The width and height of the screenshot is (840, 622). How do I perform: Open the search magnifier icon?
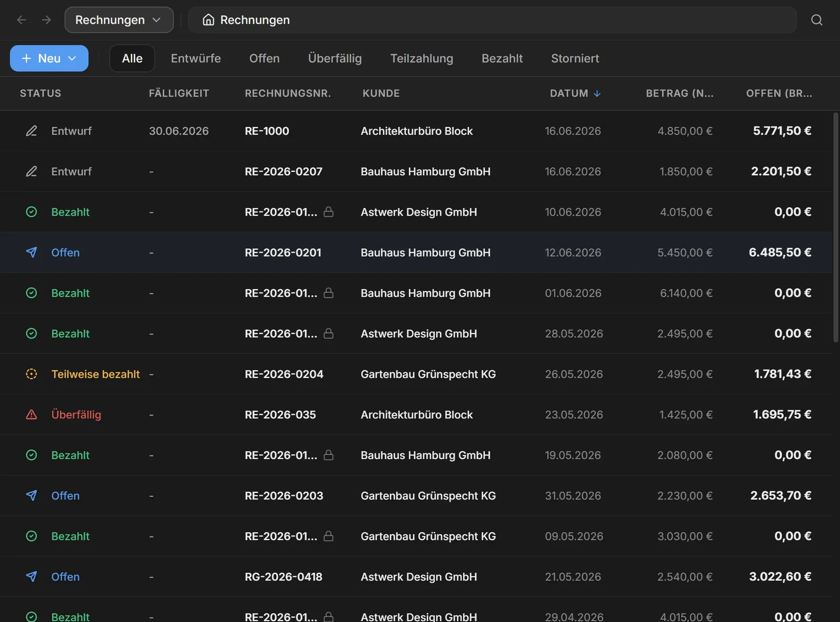[816, 20]
